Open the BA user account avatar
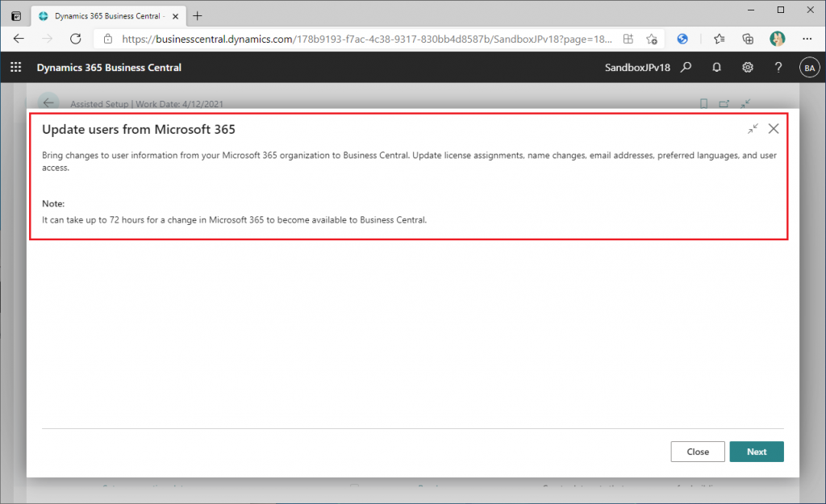The image size is (826, 504). click(810, 68)
